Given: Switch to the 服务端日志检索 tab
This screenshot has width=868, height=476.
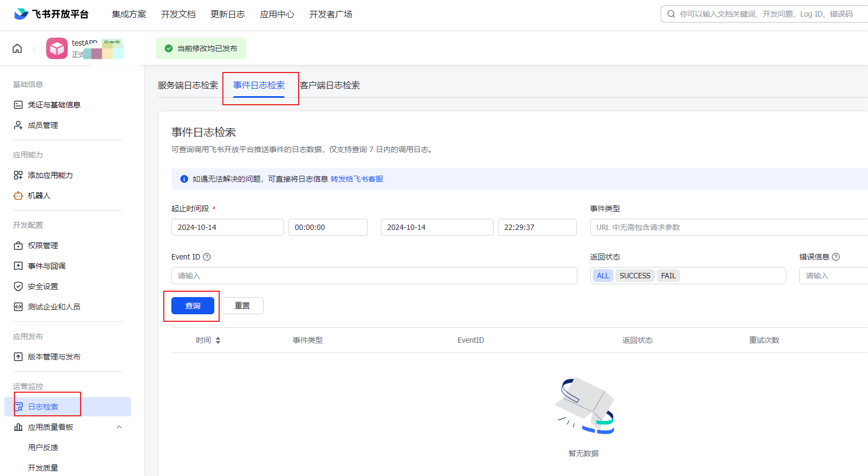Looking at the screenshot, I should (x=188, y=85).
